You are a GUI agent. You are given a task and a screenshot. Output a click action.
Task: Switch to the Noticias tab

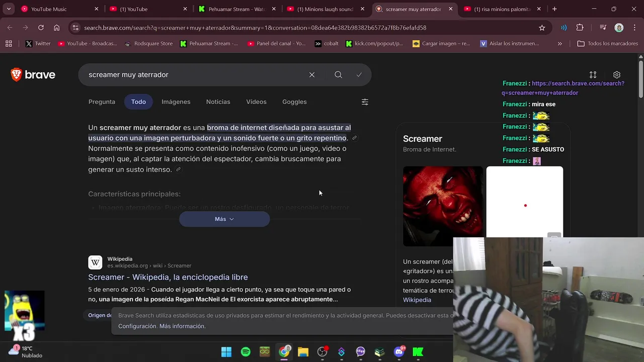pos(218,102)
